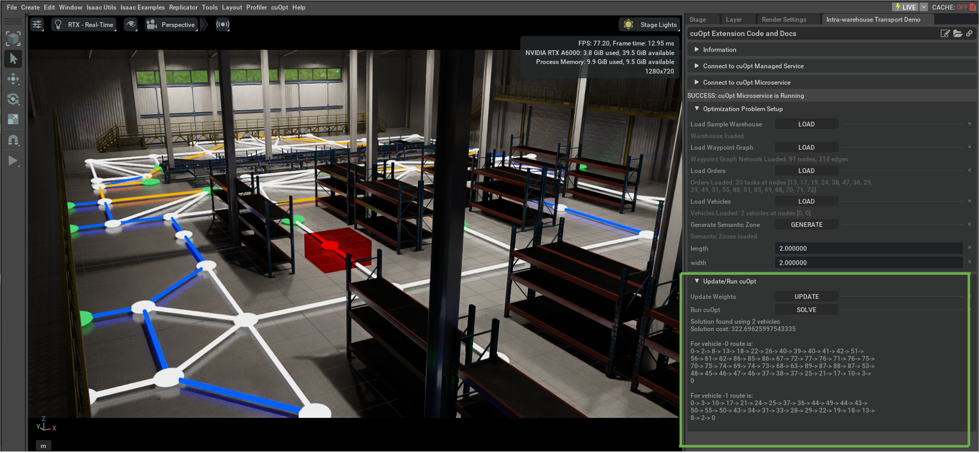Open the Perspective camera dropdown
980x453 pixels.
coord(171,25)
